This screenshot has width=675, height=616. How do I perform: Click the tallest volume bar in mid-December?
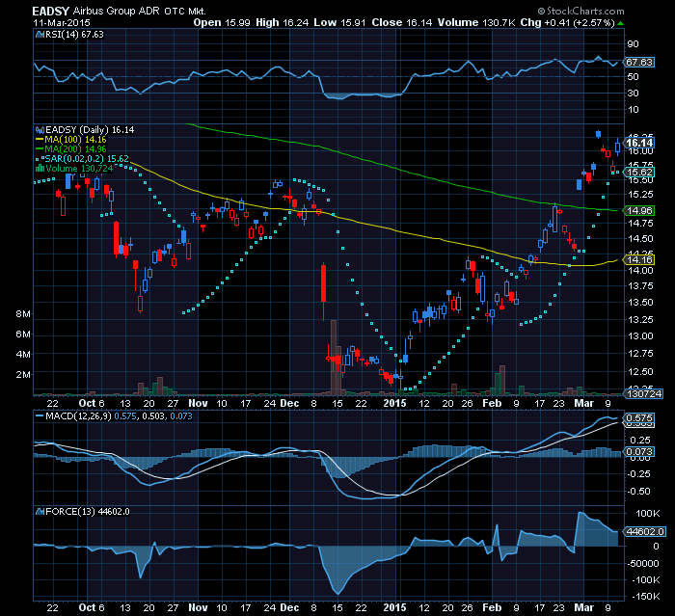point(334,358)
